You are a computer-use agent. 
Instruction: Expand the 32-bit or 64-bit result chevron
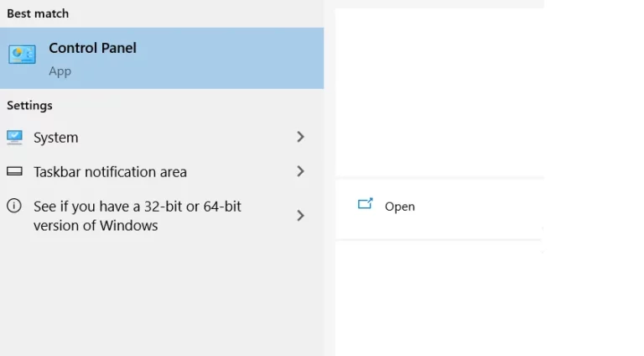pos(300,216)
